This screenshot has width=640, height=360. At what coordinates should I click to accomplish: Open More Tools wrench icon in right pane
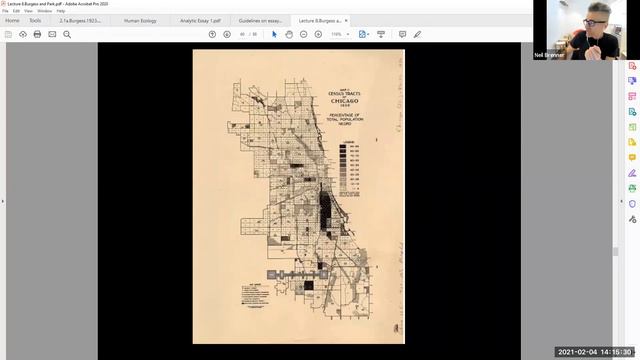click(632, 219)
